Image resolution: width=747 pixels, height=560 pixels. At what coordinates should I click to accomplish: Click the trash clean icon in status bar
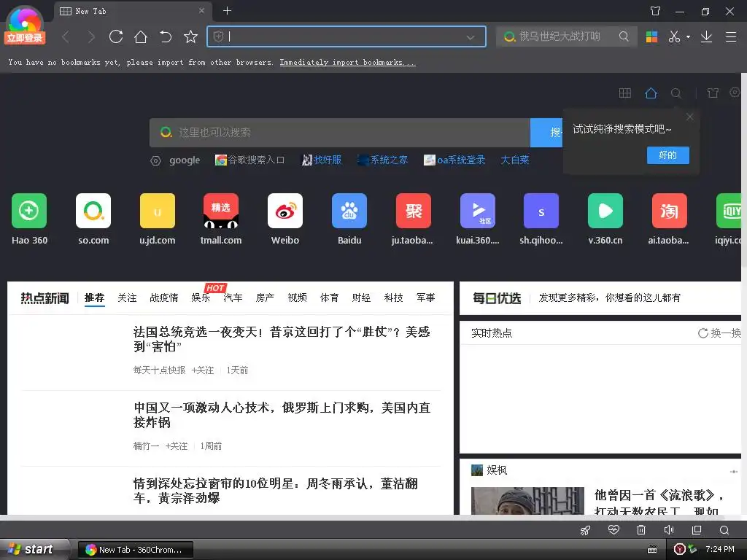point(641,530)
